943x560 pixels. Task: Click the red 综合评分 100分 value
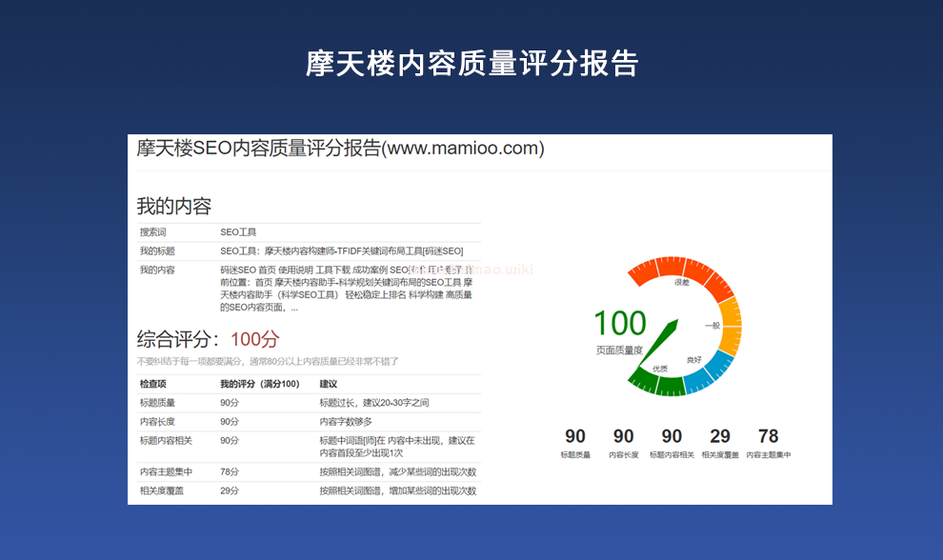(x=254, y=339)
